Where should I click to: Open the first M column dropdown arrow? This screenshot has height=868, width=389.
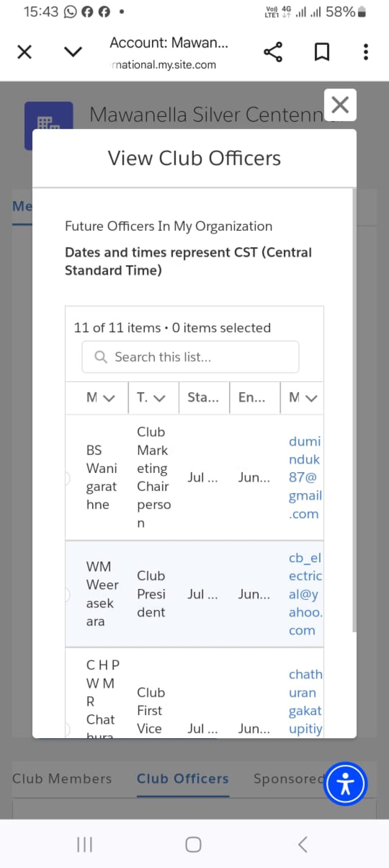109,398
